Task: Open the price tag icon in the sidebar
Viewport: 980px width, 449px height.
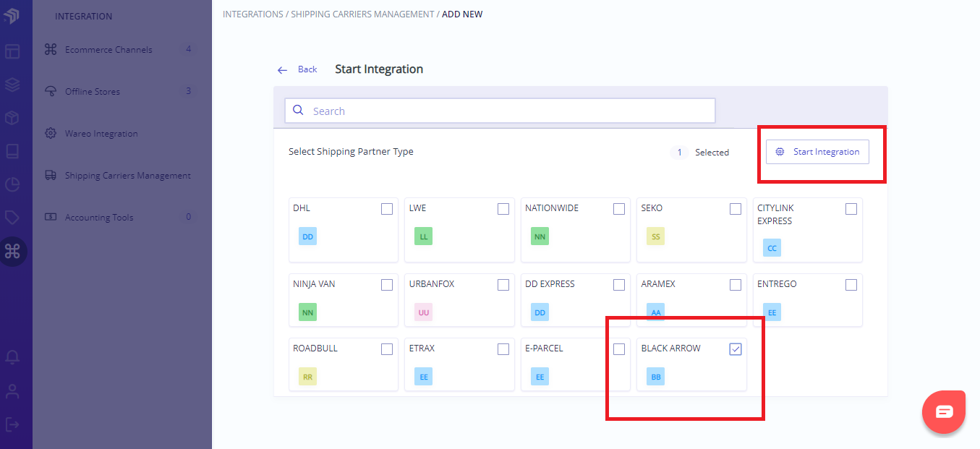Action: [x=12, y=218]
